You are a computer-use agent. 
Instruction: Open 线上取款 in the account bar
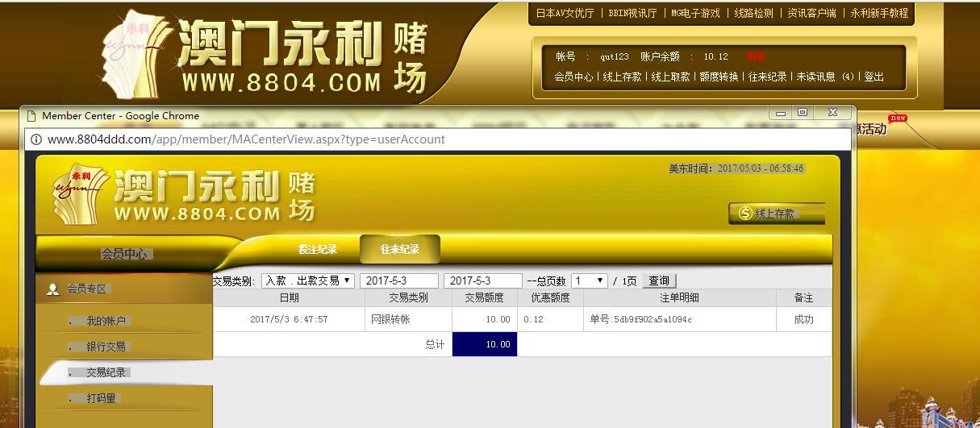(670, 77)
